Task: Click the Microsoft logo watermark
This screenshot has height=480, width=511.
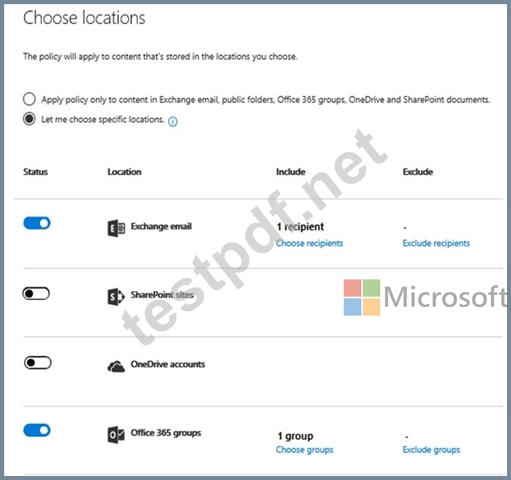Action: [x=425, y=297]
